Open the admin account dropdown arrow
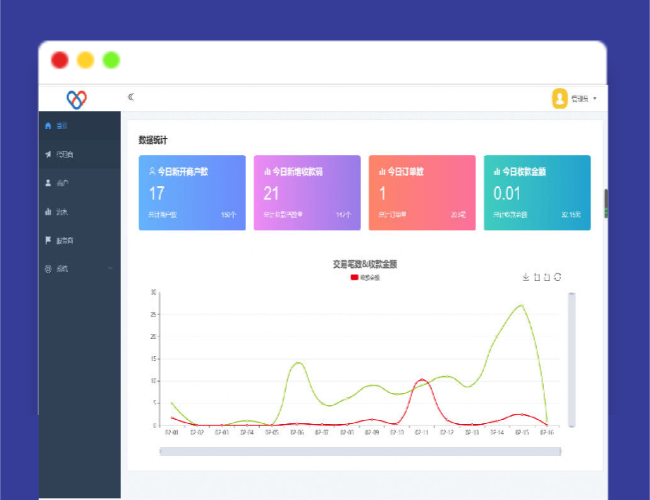Screen dimensions: 650x500 coord(595,98)
